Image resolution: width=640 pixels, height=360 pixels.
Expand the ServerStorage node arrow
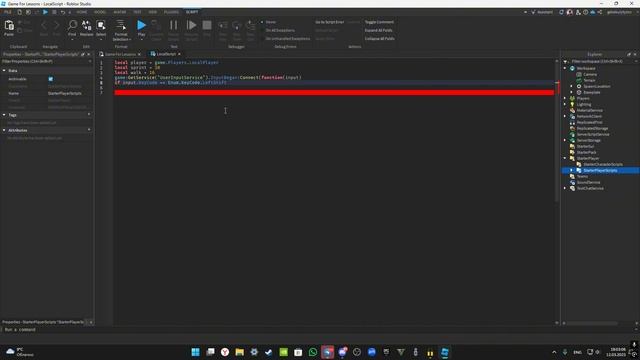coord(565,140)
